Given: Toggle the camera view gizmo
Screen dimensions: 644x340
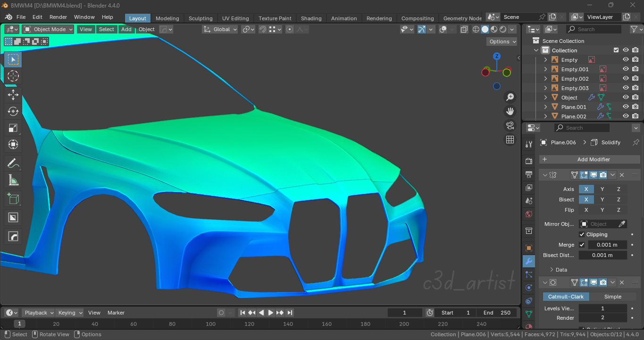Looking at the screenshot, I should tap(510, 125).
